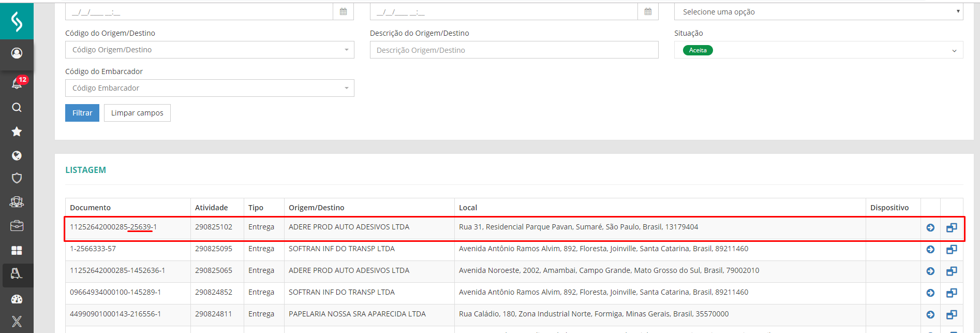The height and width of the screenshot is (333, 980).
Task: Open the search magnifier in the sidebar
Action: click(17, 107)
